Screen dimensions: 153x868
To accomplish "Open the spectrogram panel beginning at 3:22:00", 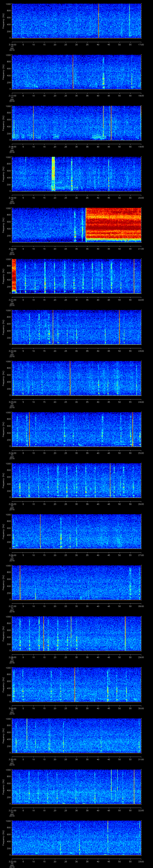I will 77,327.
